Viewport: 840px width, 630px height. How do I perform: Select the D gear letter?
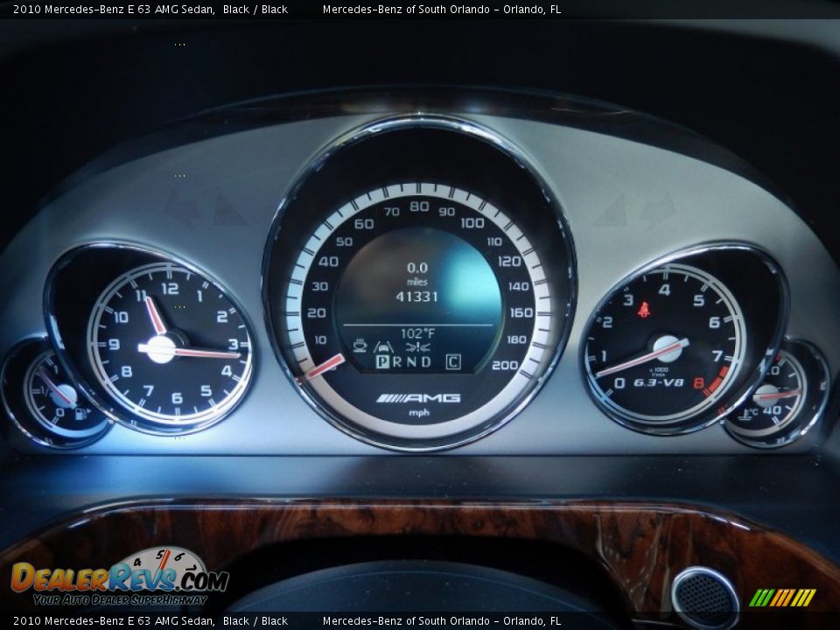coord(426,361)
